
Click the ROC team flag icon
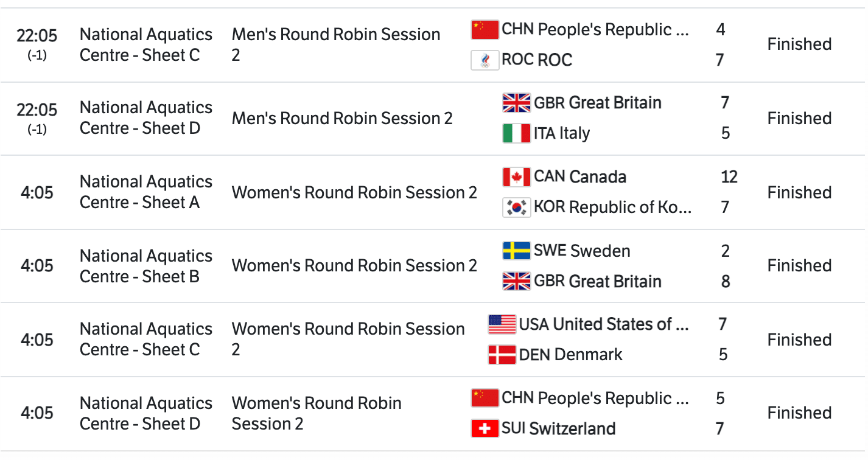tap(485, 60)
